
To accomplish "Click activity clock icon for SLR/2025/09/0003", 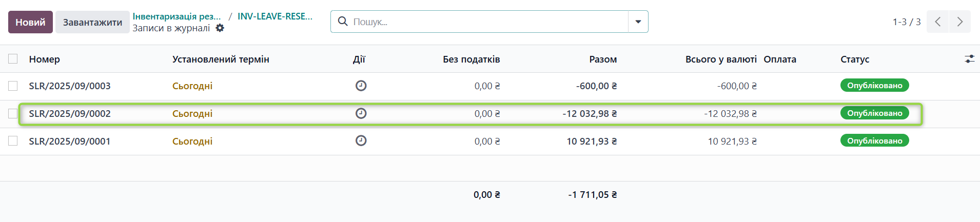I will pyautogui.click(x=361, y=86).
